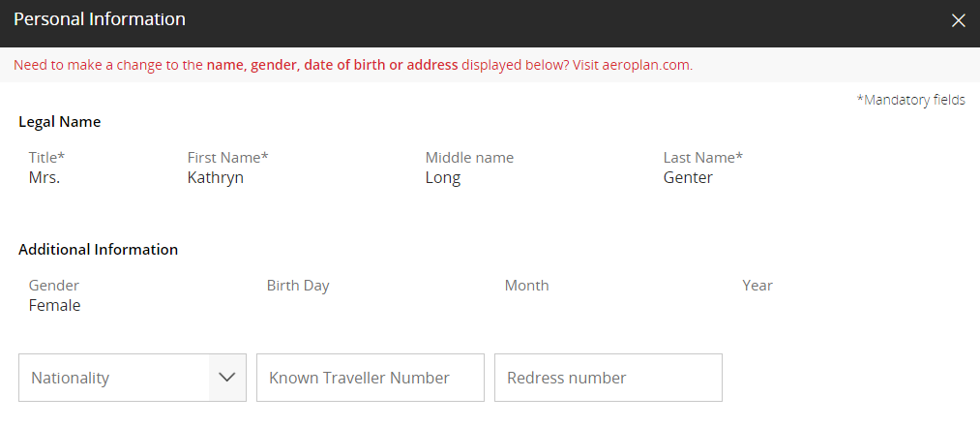
Task: Click the Gender value Female
Action: coord(54,306)
